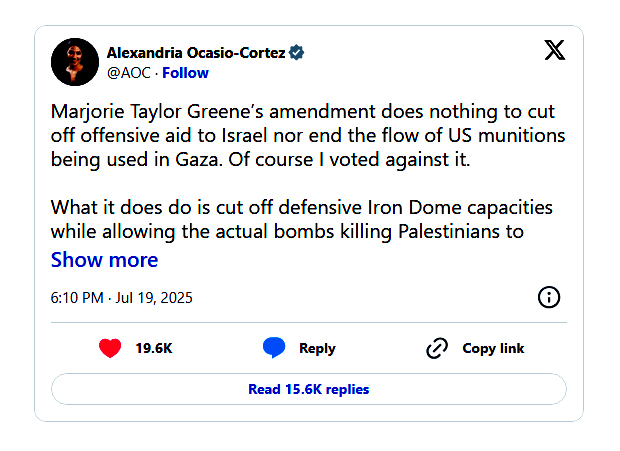Click the Jul 19, 2025 date

click(x=155, y=298)
